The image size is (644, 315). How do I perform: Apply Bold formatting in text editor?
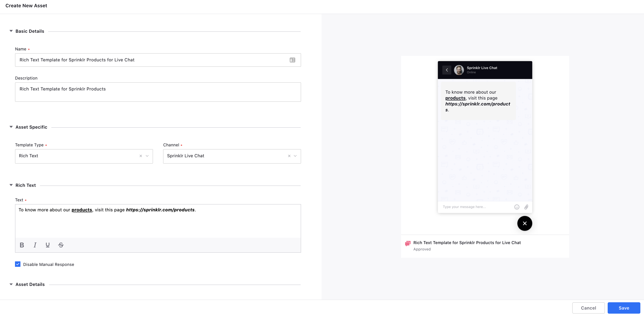(22, 245)
